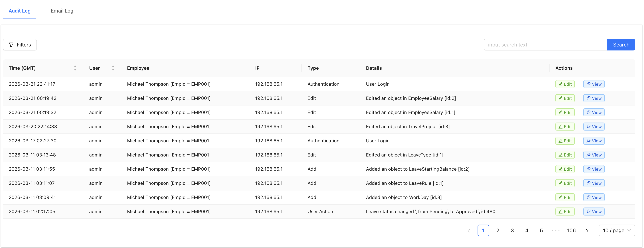The width and height of the screenshot is (644, 248).
Task: View the EmployeeSalary [id:2] edit record
Action: [x=594, y=98]
